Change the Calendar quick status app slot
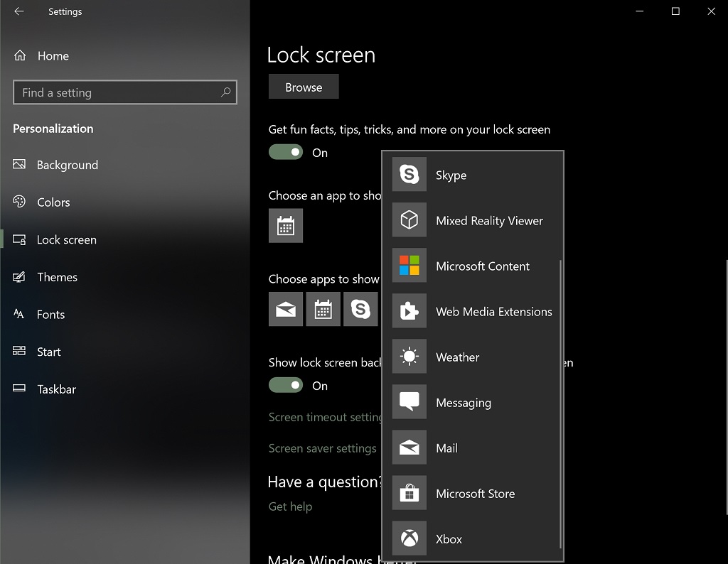The width and height of the screenshot is (728, 564). [x=323, y=309]
